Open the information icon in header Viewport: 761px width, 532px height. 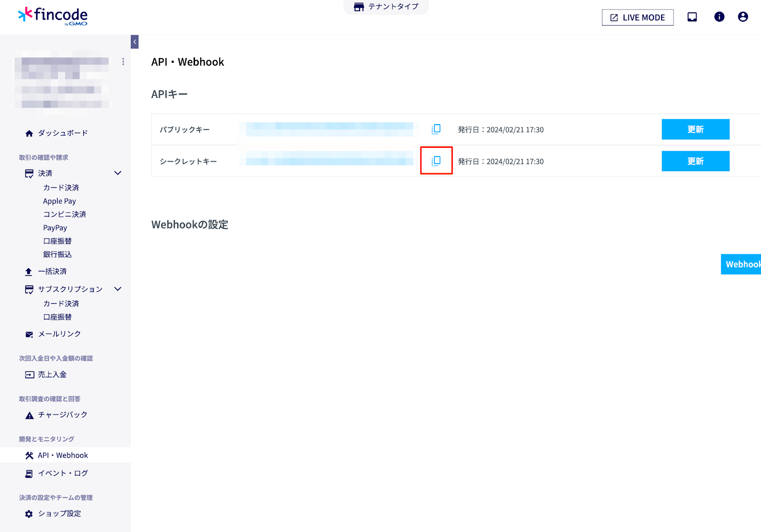(719, 17)
